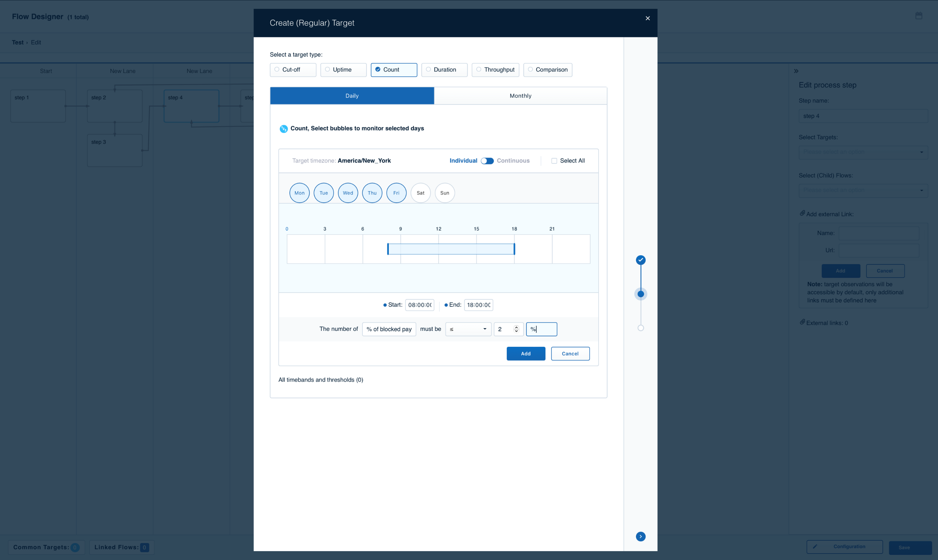
Task: Click the Test breadcrumb link
Action: coord(17,43)
